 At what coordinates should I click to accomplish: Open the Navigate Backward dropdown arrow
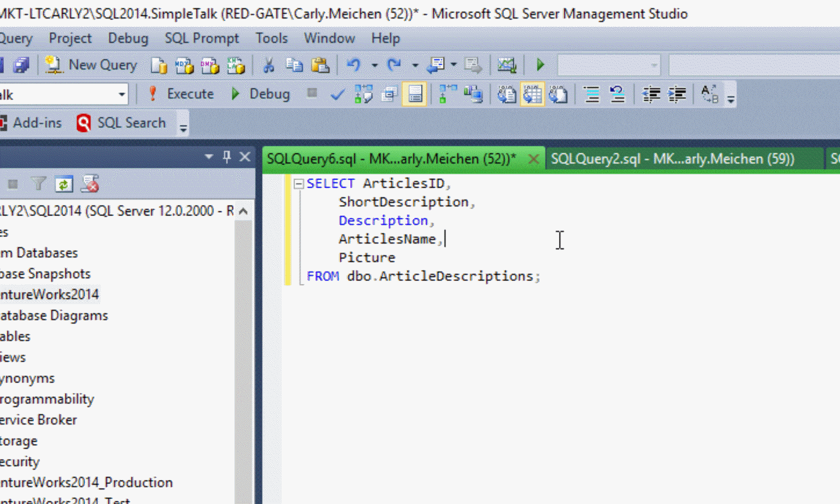point(453,65)
